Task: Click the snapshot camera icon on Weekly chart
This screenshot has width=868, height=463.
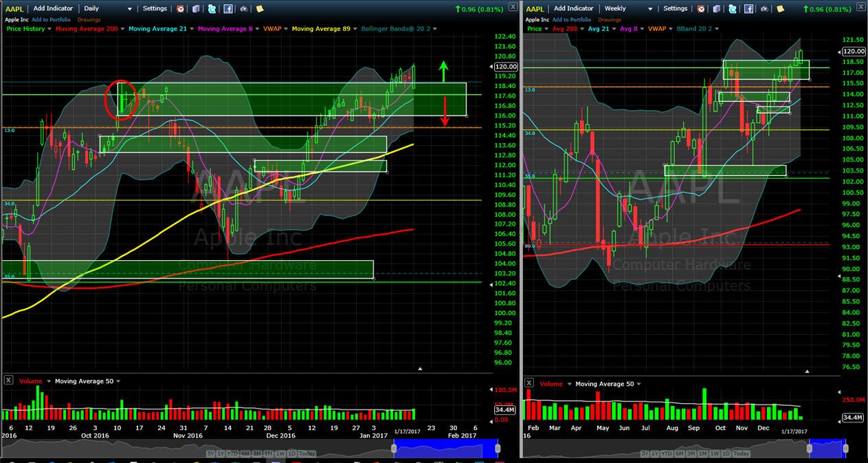Action: (764, 9)
